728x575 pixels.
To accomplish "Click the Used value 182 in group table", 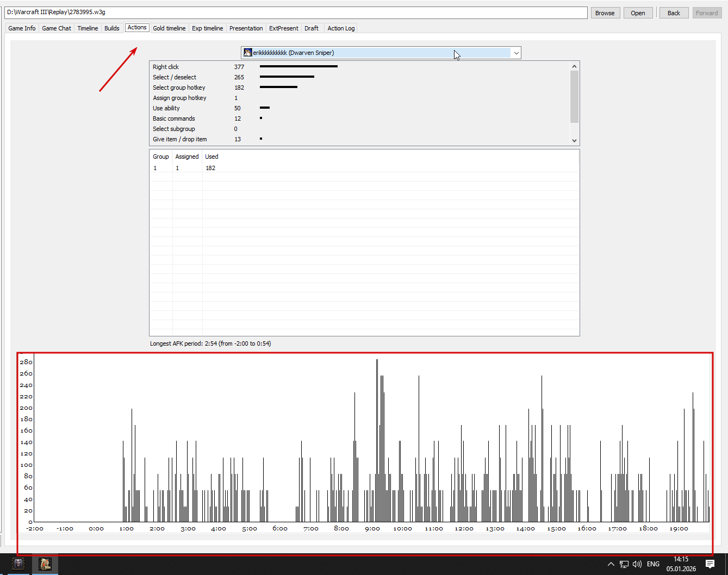I will pyautogui.click(x=210, y=168).
